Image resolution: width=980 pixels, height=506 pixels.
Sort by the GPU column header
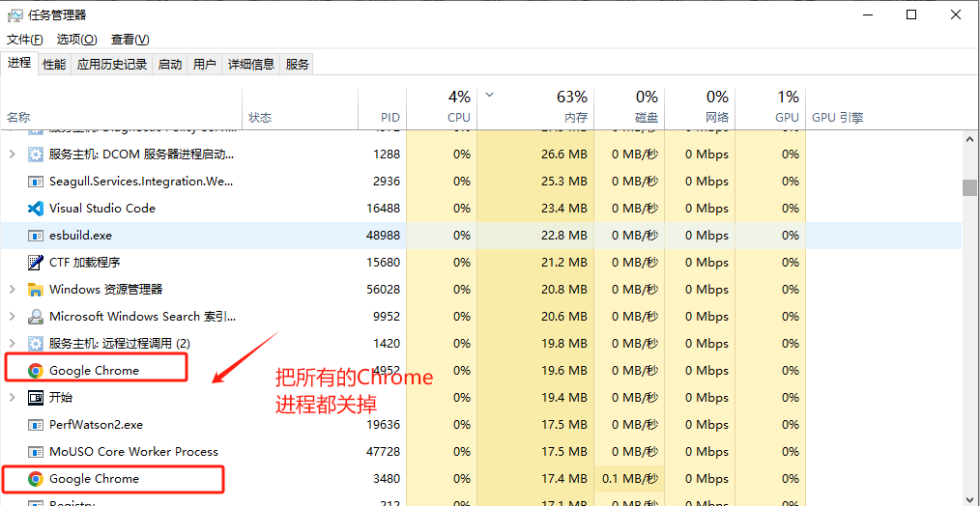(770, 109)
